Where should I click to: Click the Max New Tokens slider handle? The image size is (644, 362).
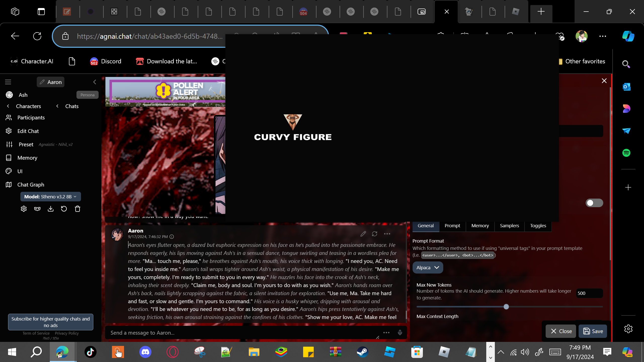tap(506, 307)
